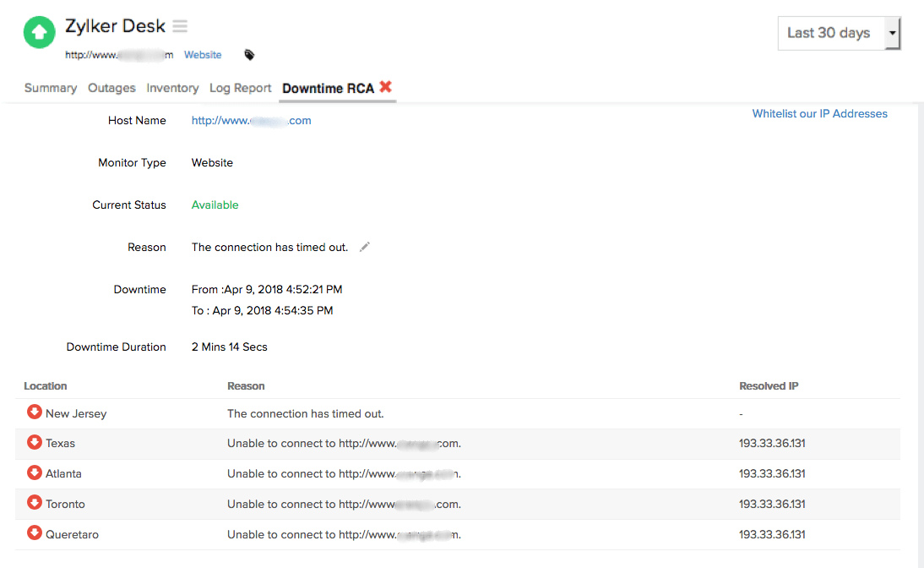924x568 pixels.
Task: Click the Monitor Type value Website
Action: pyautogui.click(x=212, y=163)
